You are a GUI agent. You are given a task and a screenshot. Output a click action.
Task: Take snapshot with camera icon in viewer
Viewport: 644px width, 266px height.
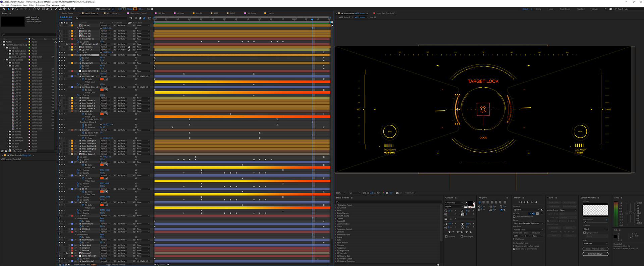[x=397, y=193]
